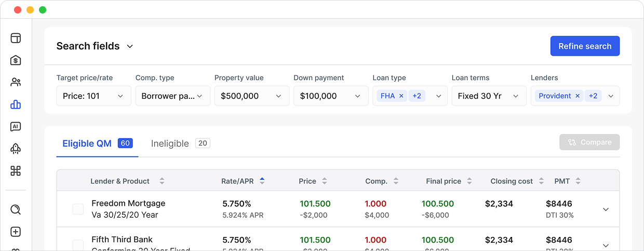The width and height of the screenshot is (644, 251).
Task: Click the plus add sidebar icon
Action: (x=16, y=232)
